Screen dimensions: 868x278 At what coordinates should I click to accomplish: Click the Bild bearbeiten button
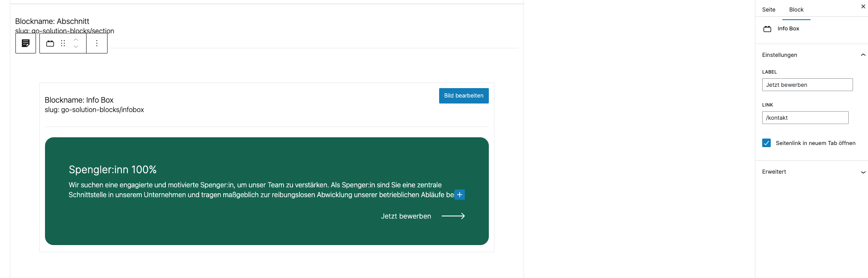[x=464, y=96]
